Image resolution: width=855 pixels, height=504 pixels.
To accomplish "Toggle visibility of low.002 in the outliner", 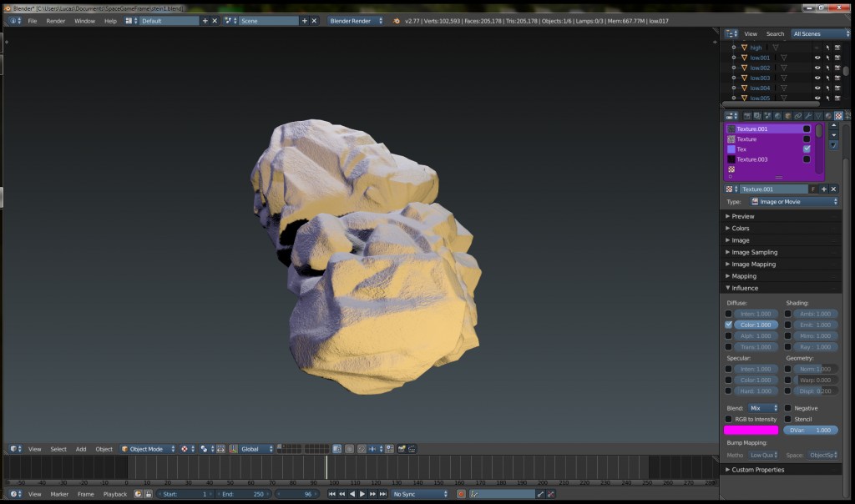I will coord(817,68).
